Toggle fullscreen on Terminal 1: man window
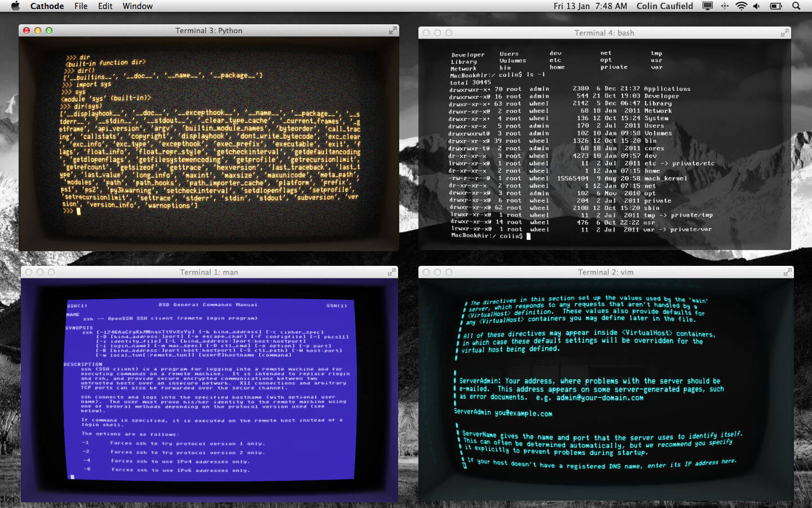The image size is (812, 508). [x=392, y=272]
